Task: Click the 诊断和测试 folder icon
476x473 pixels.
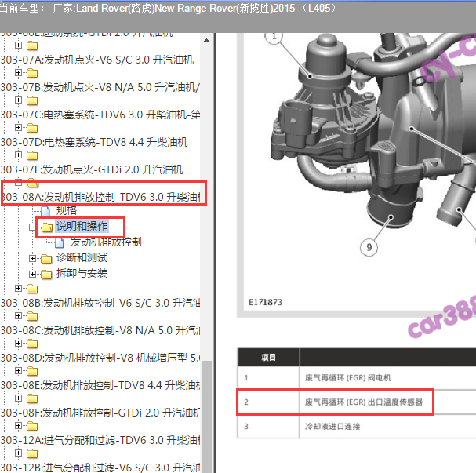Action: click(x=46, y=259)
